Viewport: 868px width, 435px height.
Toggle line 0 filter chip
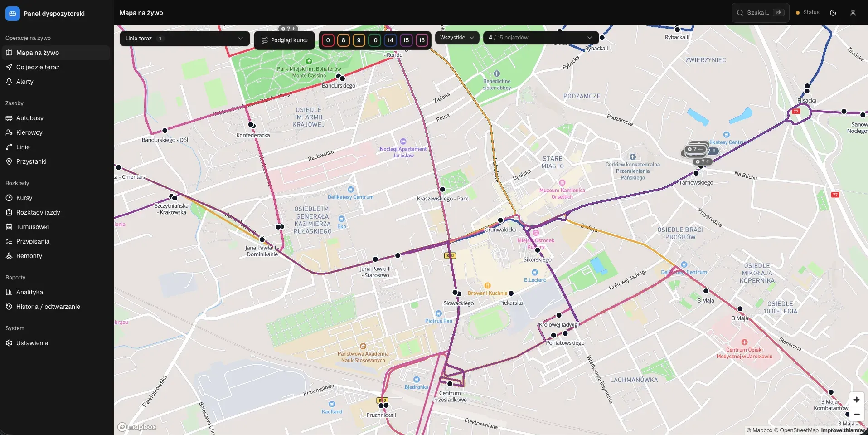click(328, 40)
